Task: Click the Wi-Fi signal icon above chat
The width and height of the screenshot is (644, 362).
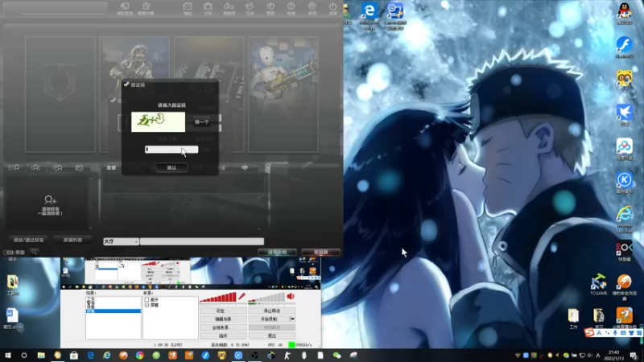Action: click(245, 168)
